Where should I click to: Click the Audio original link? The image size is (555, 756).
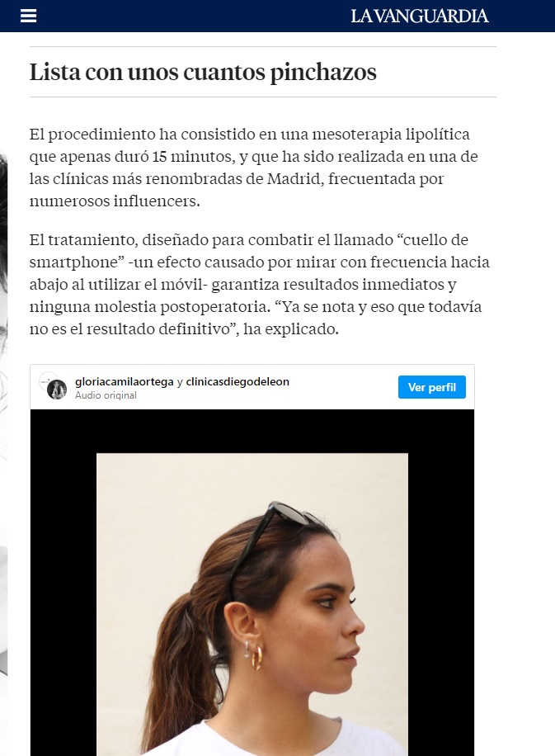[106, 395]
